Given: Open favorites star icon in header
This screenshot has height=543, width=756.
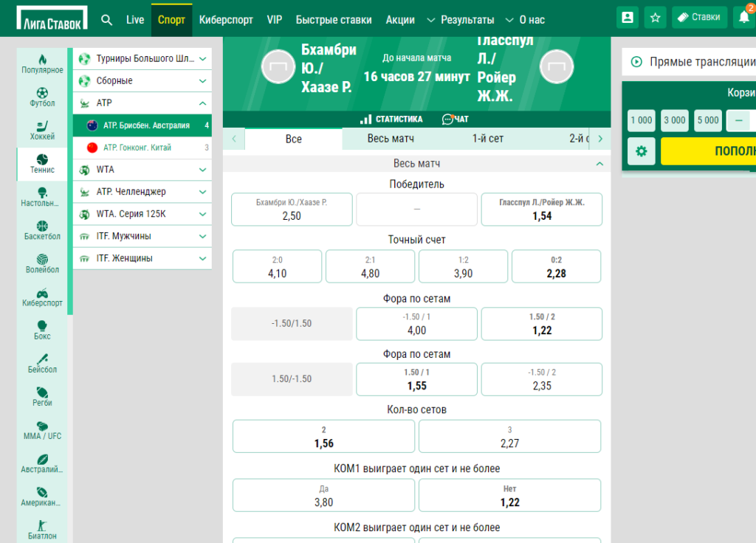Looking at the screenshot, I should (x=655, y=18).
